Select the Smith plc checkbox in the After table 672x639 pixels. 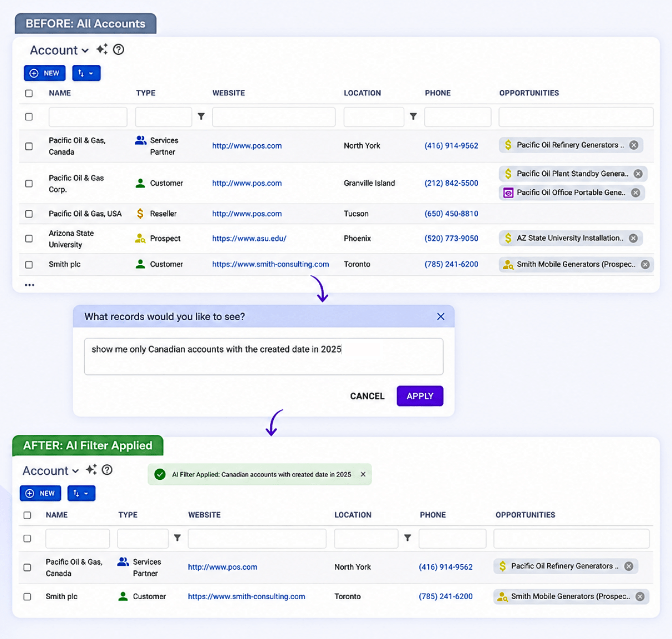(27, 597)
